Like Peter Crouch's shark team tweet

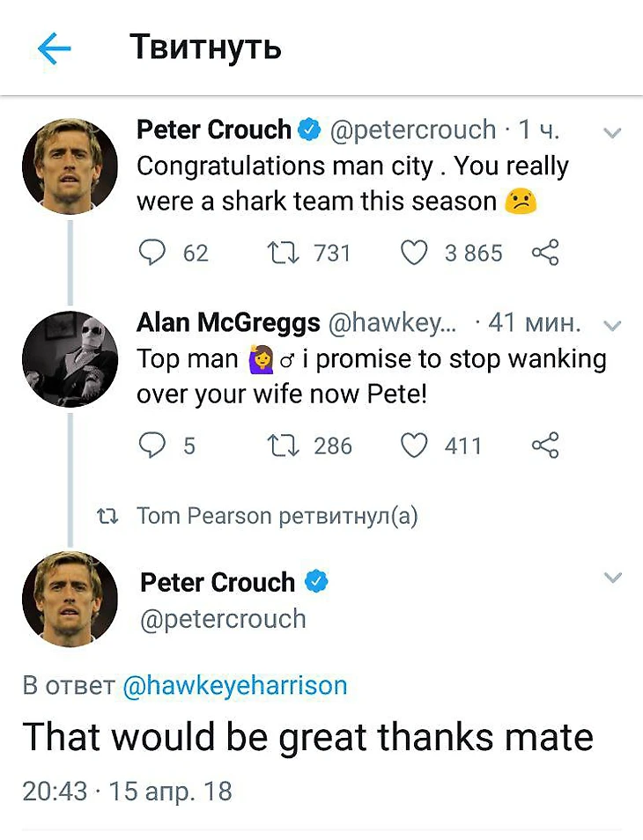click(414, 254)
